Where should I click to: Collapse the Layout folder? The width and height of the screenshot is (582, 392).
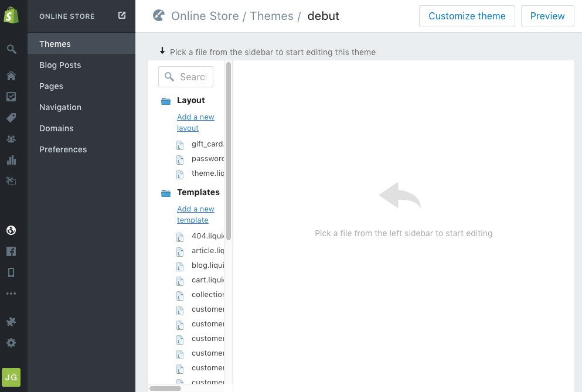[x=165, y=101]
